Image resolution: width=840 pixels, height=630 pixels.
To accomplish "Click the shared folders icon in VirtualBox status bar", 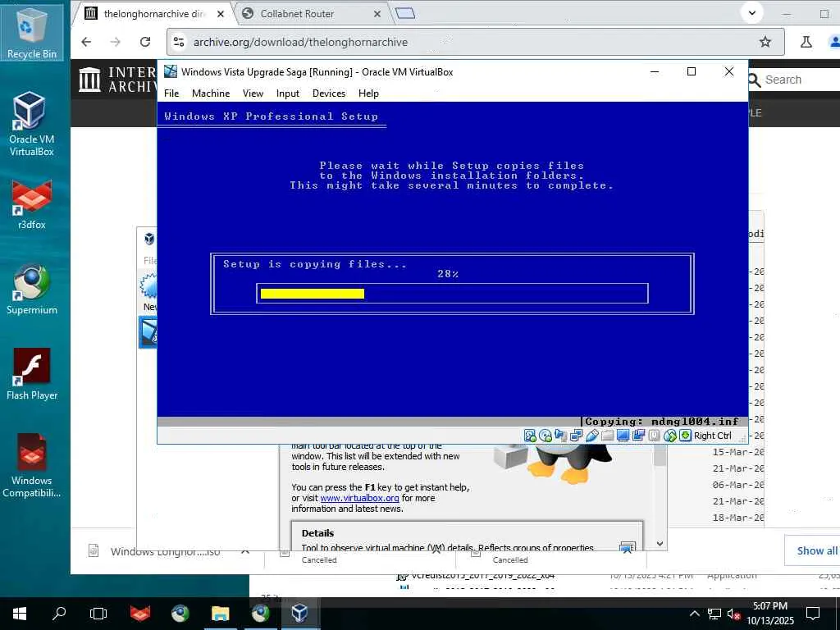I will tap(608, 436).
